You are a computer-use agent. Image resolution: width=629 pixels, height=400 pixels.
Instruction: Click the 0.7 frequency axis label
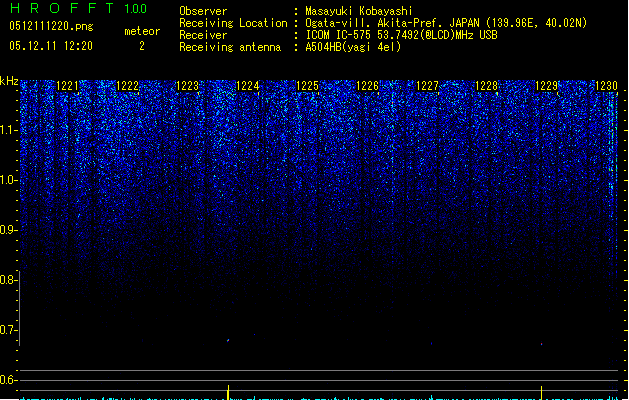tap(8, 330)
